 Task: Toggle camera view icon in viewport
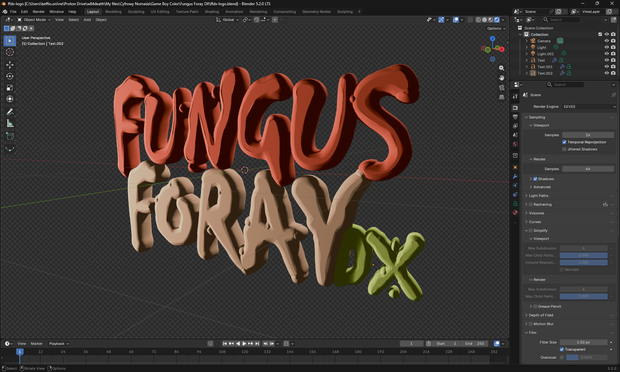pyautogui.click(x=501, y=87)
